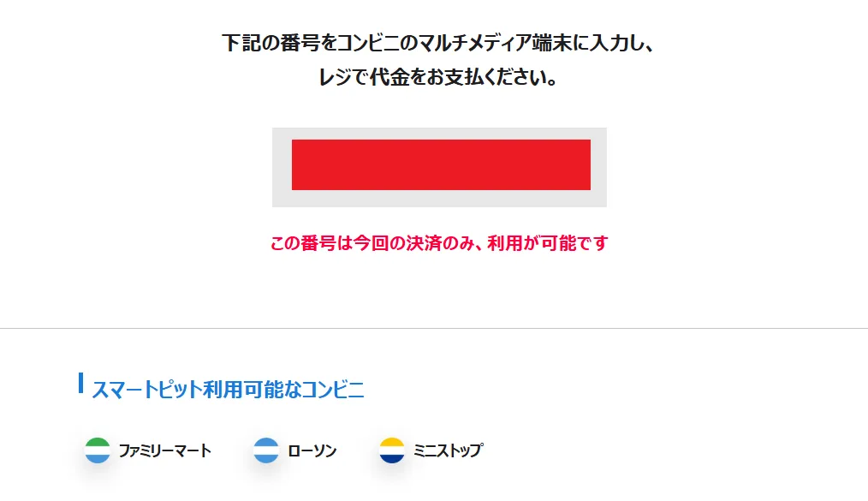Click the horizontal divider line below the notice
This screenshot has width=868, height=501.
pos(434,328)
